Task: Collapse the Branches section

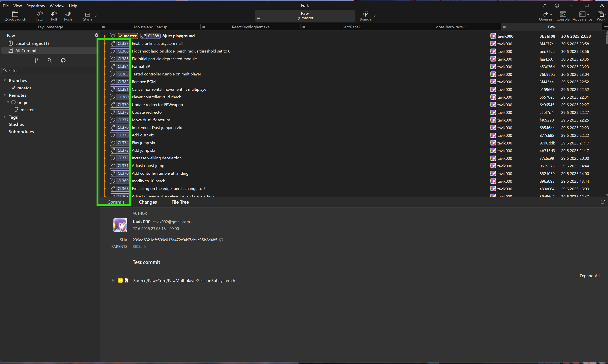Action: (5, 80)
